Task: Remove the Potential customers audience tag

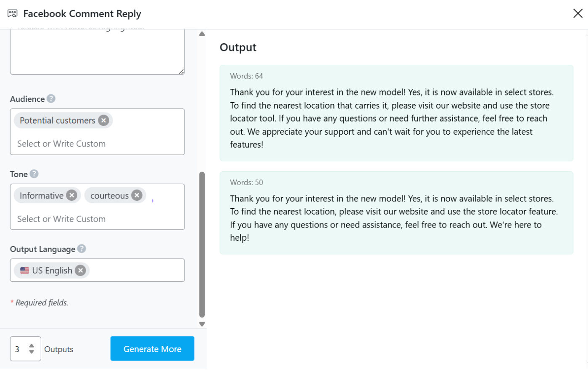Action: 103,121
